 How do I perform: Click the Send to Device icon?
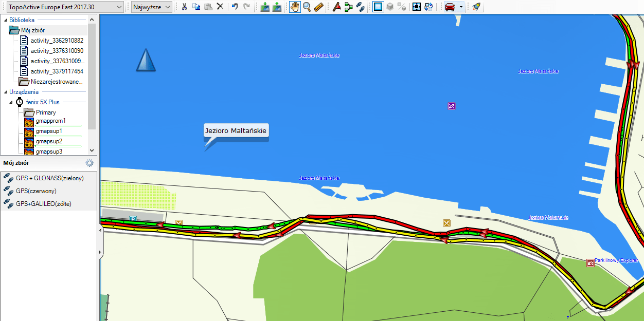pos(265,7)
